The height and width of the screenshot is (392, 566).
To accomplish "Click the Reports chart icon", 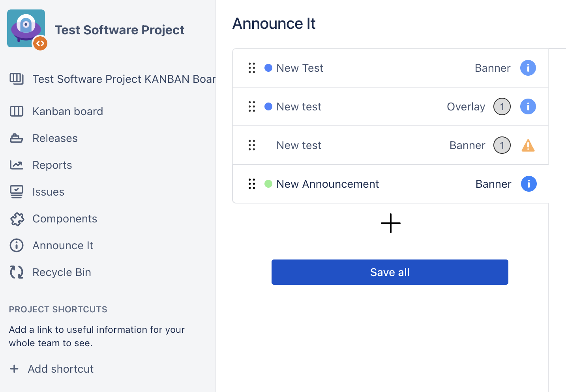I will 17,165.
